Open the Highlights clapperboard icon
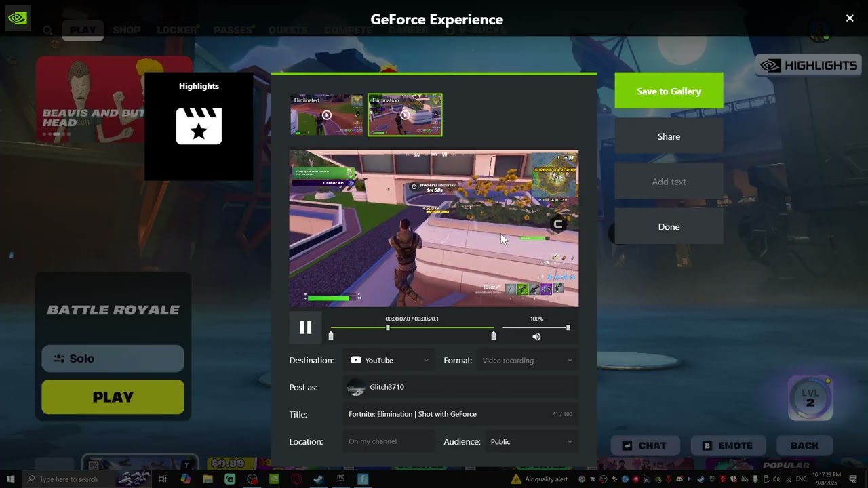This screenshot has width=868, height=488. [x=199, y=126]
